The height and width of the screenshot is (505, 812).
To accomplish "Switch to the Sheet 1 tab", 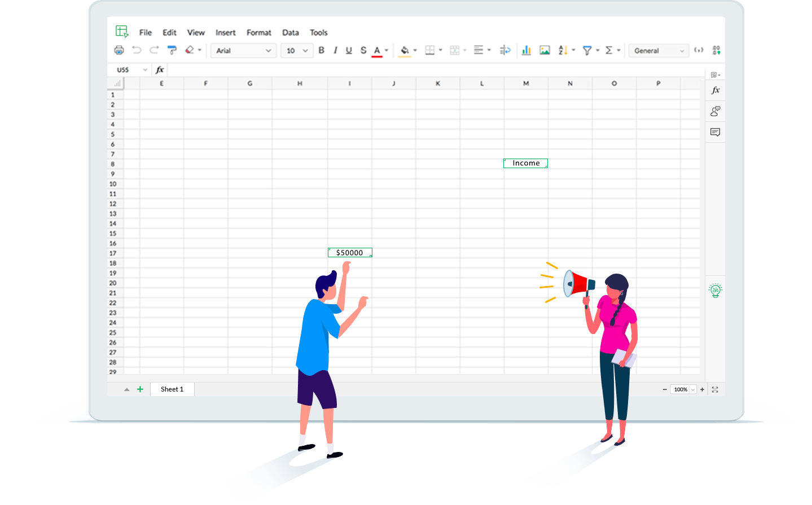I will pyautogui.click(x=172, y=389).
